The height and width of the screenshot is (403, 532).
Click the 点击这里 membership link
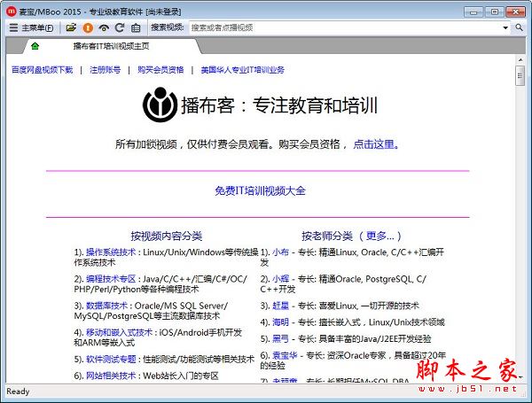376,144
